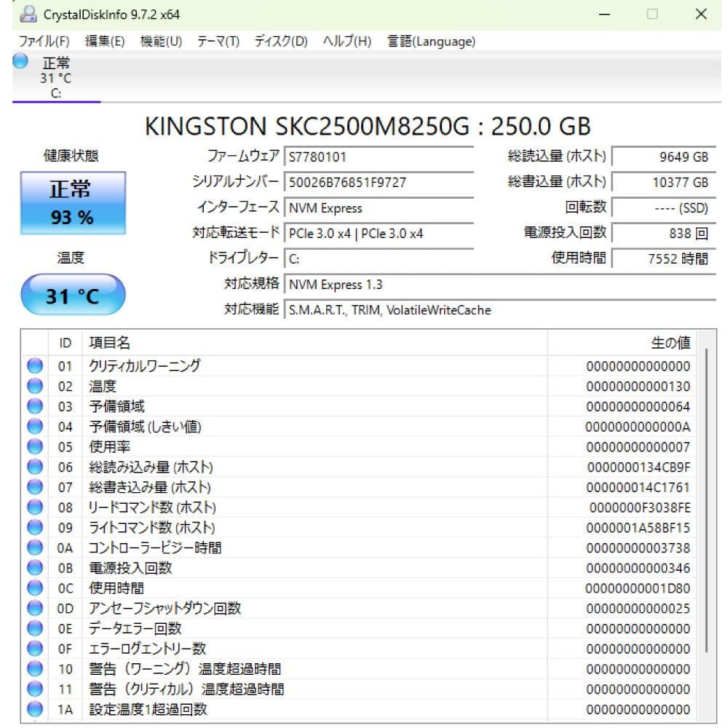Click the blue status dot beside クリティカルワーニング
728x728 pixels.
(34, 365)
